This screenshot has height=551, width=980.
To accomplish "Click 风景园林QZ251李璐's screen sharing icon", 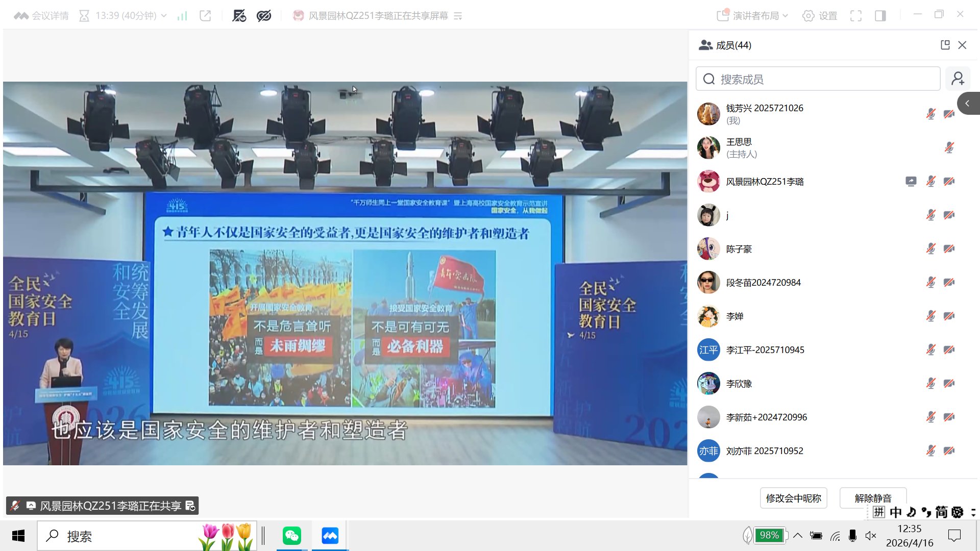I will pyautogui.click(x=911, y=181).
